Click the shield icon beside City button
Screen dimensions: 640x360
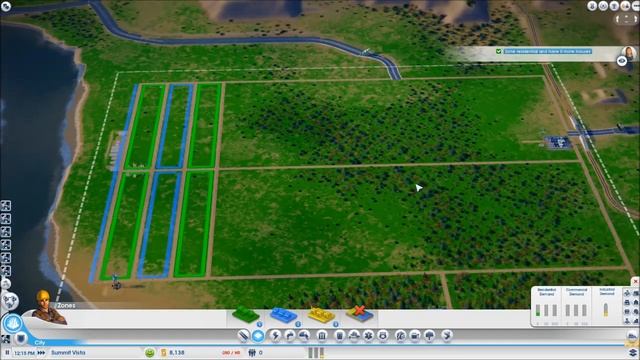point(21,338)
